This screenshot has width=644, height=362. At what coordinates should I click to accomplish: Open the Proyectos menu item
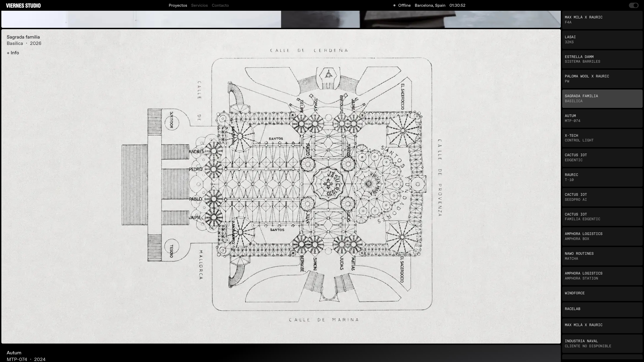[178, 6]
